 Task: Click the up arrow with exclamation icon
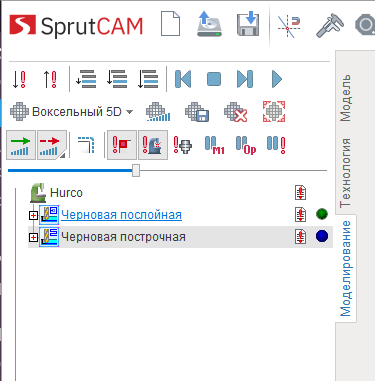50,79
